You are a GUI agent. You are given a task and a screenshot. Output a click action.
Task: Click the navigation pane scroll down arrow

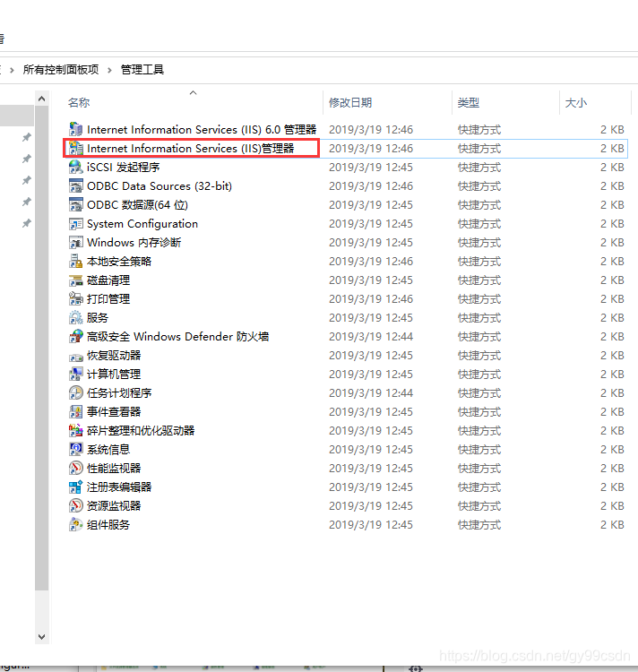(41, 637)
